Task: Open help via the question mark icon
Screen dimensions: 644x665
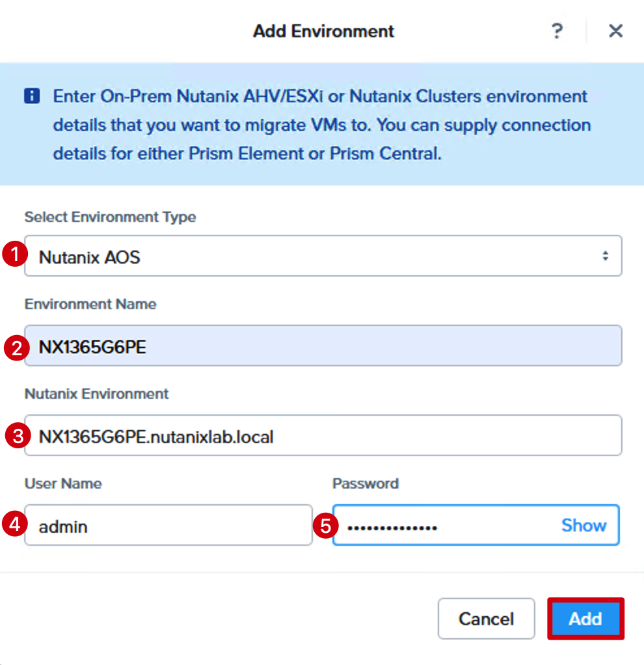Action: (557, 31)
